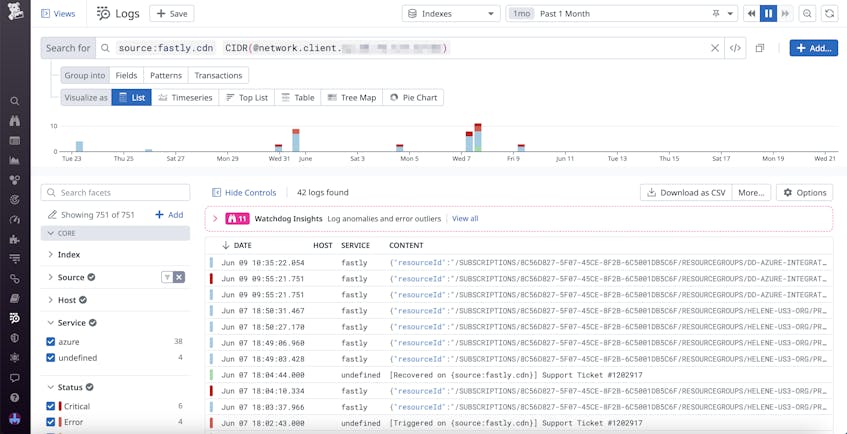Open the Past 1 Month time dropdown

coord(621,14)
